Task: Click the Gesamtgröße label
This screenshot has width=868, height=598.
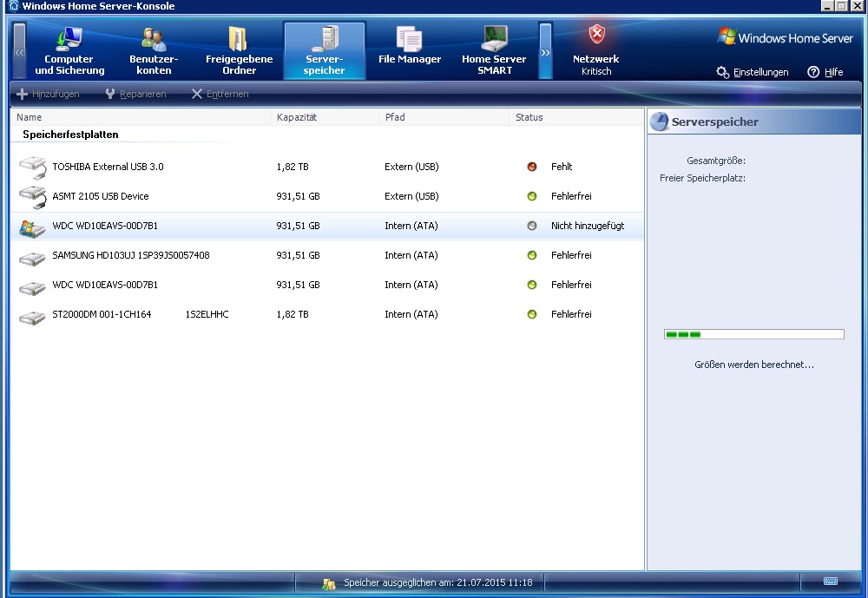Action: pyautogui.click(x=716, y=161)
